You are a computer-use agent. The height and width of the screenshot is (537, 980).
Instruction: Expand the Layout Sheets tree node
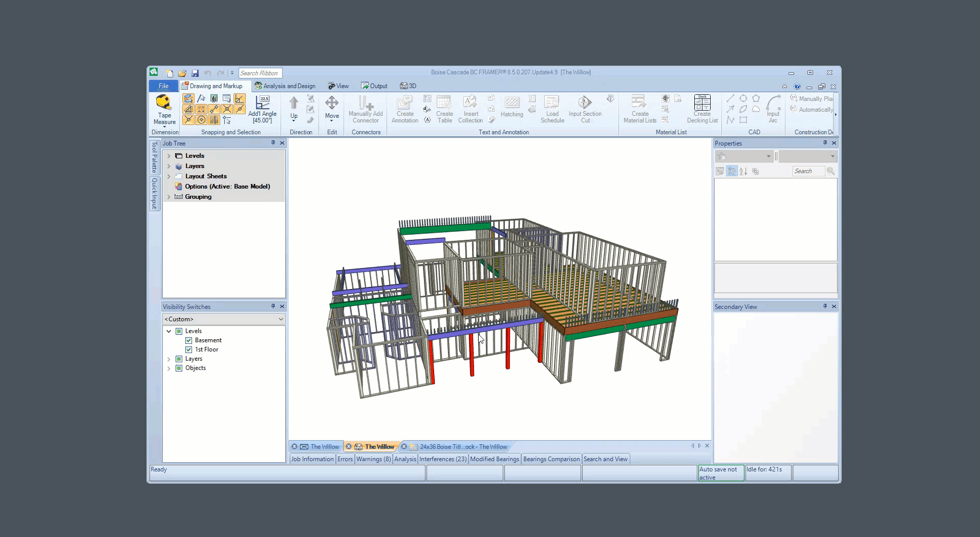(x=169, y=176)
